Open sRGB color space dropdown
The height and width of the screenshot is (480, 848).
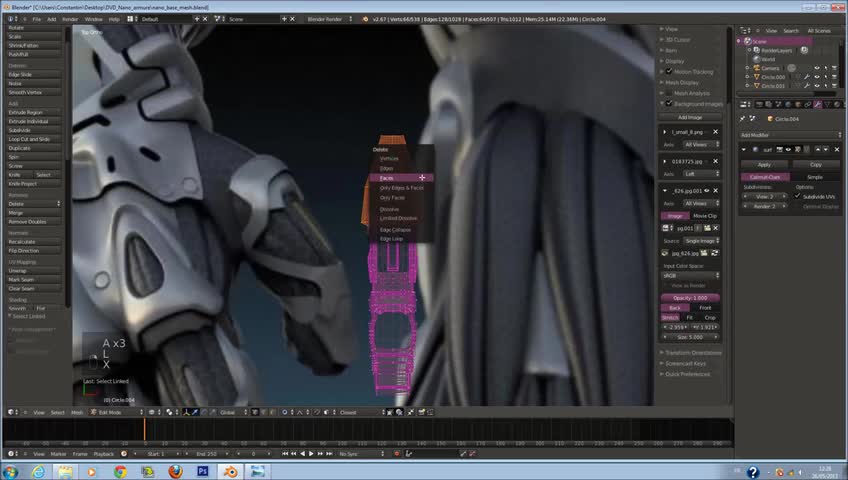(691, 275)
